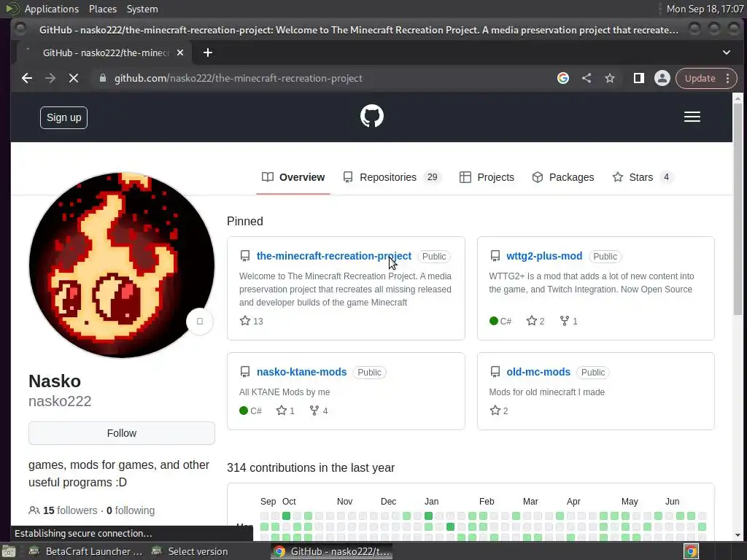This screenshot has height=560, width=747.
Task: Click the Google icon in address bar
Action: point(563,78)
